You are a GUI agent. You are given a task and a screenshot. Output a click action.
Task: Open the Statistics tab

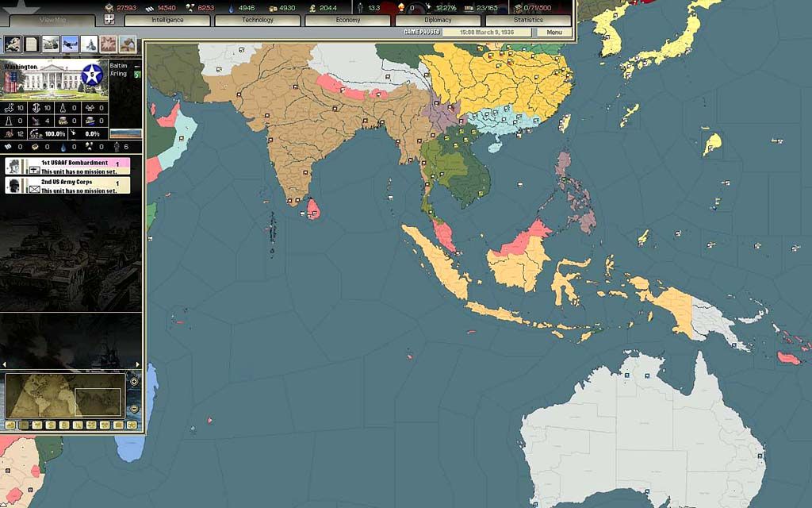pos(528,20)
